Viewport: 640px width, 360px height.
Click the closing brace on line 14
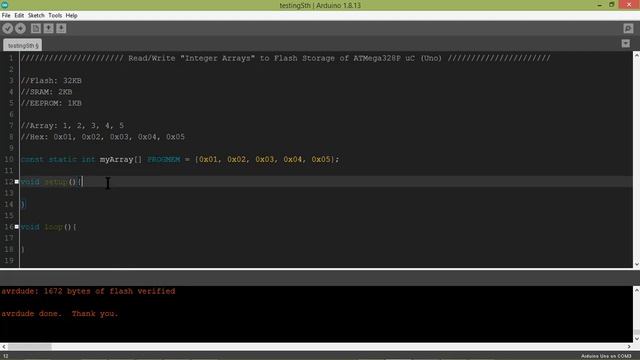23,204
